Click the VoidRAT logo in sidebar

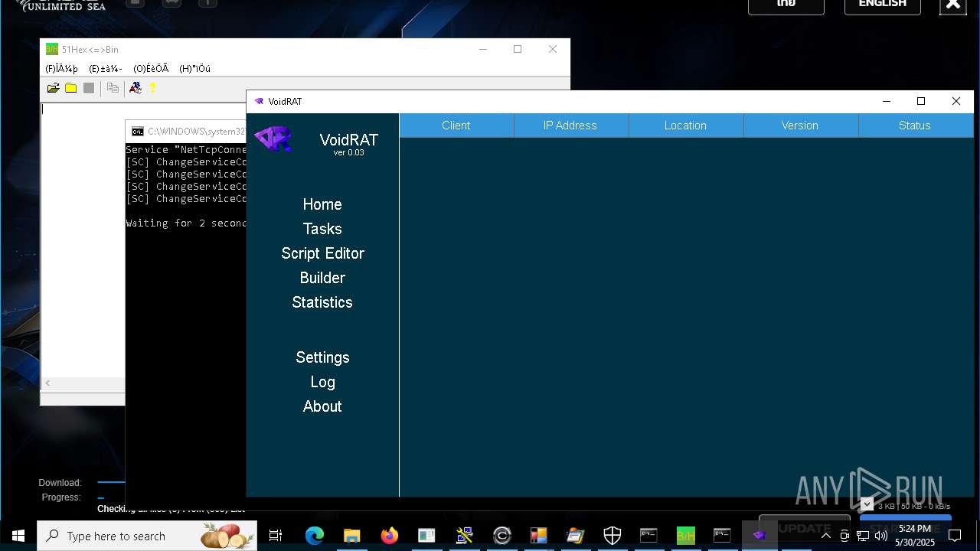coord(273,139)
